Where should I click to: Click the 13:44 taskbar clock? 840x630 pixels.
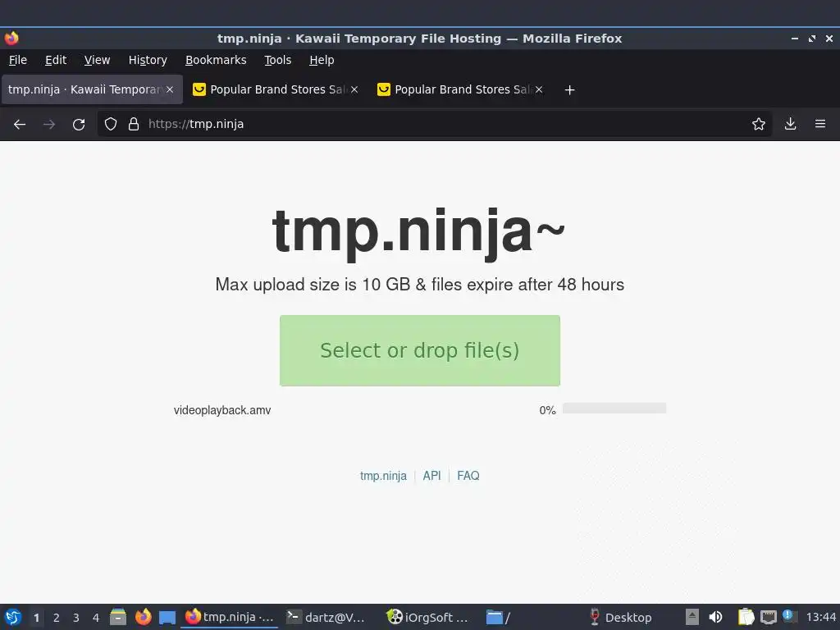click(820, 618)
